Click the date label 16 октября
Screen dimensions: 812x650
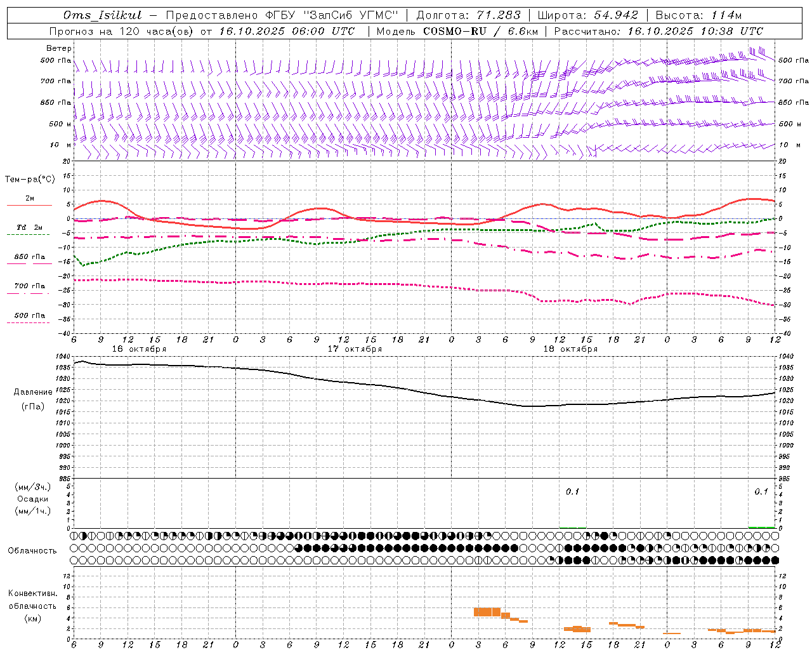pos(140,349)
